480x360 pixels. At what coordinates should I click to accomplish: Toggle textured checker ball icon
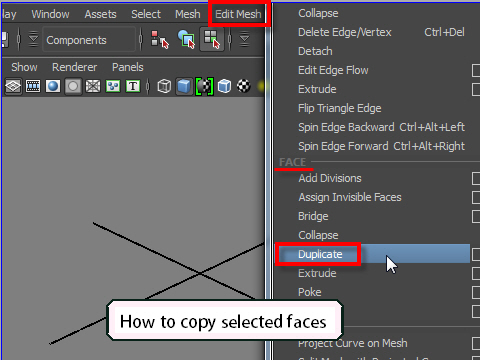[244, 86]
